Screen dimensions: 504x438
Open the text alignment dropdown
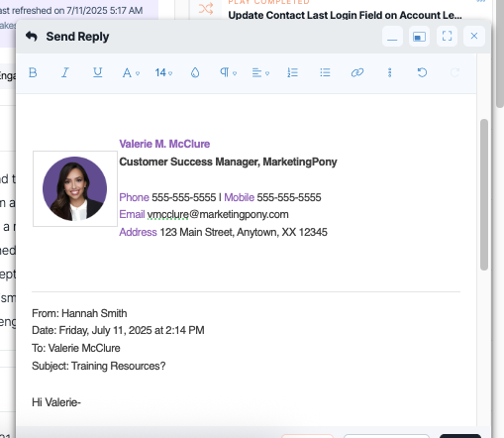[x=260, y=72]
